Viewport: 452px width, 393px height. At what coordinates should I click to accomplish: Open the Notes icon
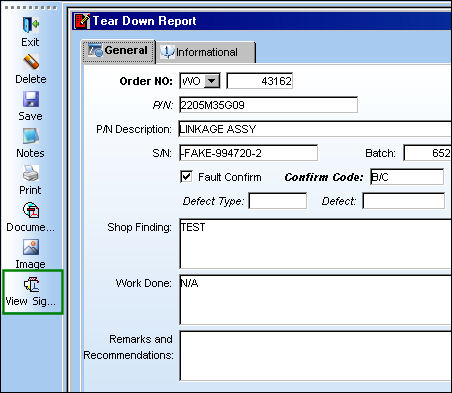coord(31,136)
